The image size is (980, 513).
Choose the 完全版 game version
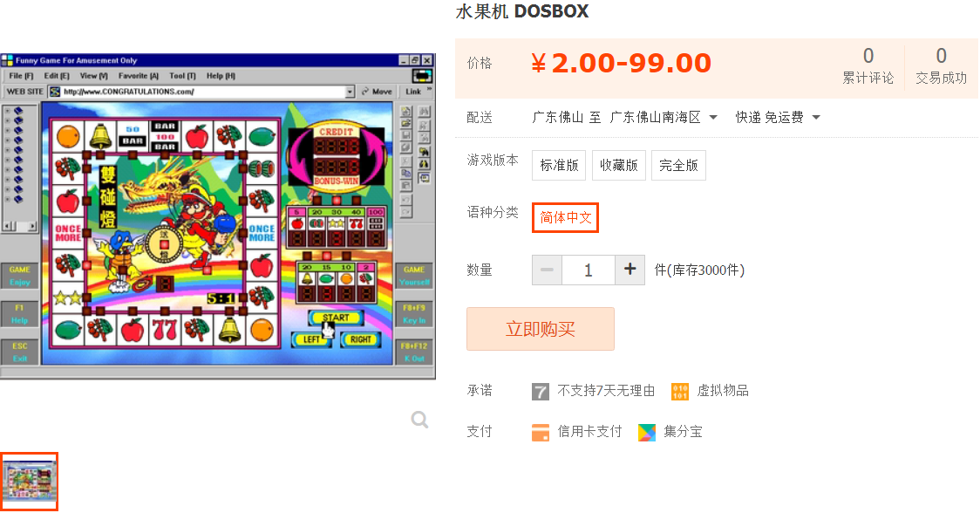point(678,165)
